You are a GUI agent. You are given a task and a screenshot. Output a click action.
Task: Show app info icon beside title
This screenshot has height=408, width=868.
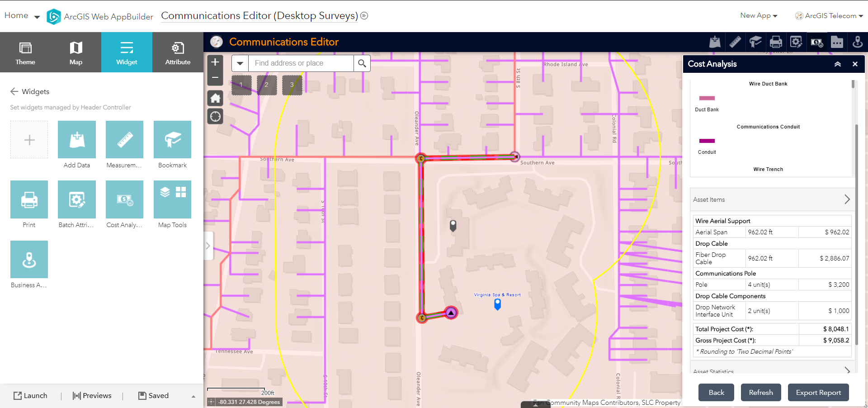[x=364, y=16]
